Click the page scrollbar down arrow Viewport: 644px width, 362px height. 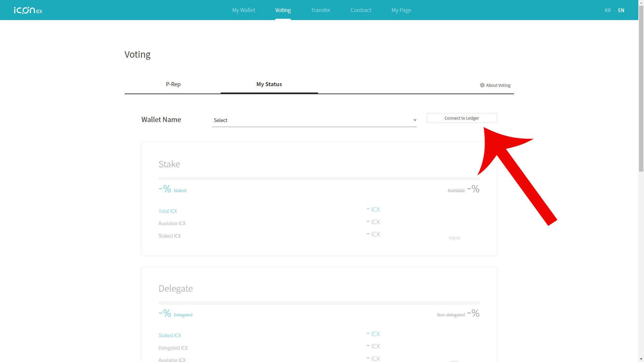(x=641, y=359)
